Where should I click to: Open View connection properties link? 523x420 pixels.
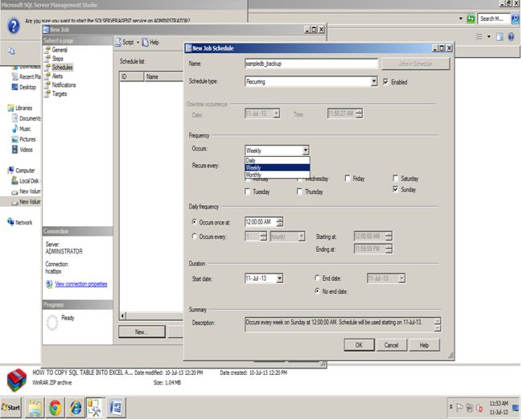(x=81, y=284)
